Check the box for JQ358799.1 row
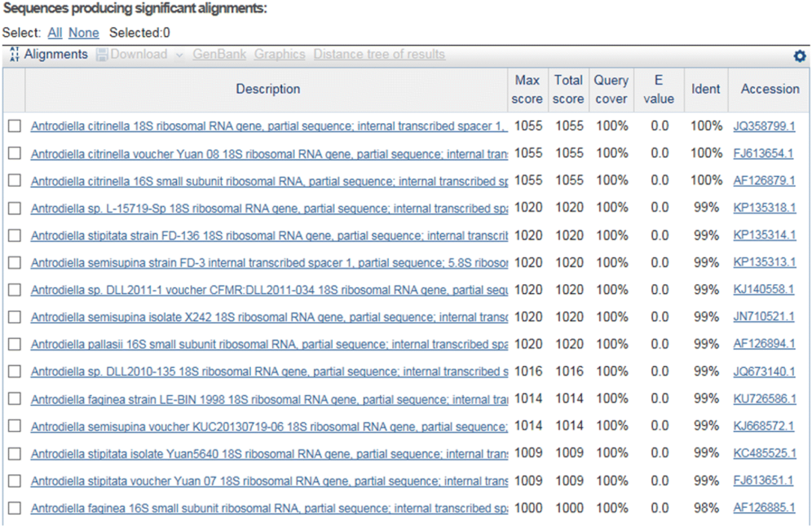Image resolution: width=812 pixels, height=527 pixels. pyautogui.click(x=14, y=126)
